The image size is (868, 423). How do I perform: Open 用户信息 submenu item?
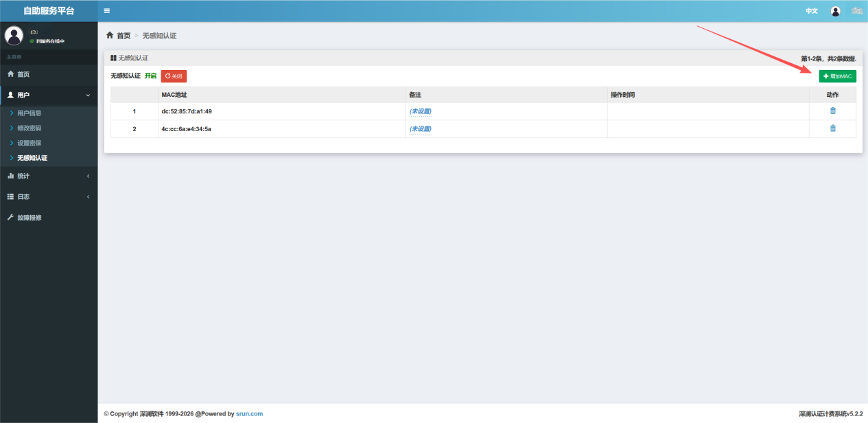pyautogui.click(x=30, y=113)
